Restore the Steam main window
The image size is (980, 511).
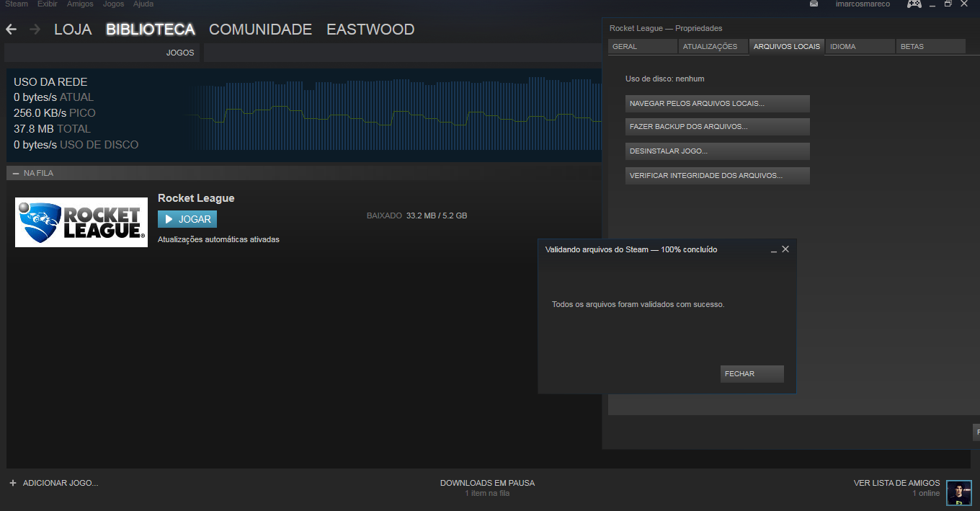pyautogui.click(x=948, y=4)
